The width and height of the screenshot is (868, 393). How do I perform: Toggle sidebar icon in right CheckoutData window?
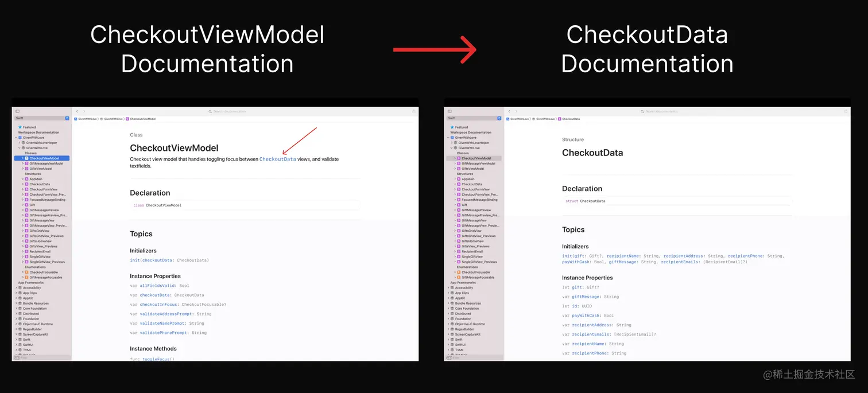pyautogui.click(x=449, y=111)
